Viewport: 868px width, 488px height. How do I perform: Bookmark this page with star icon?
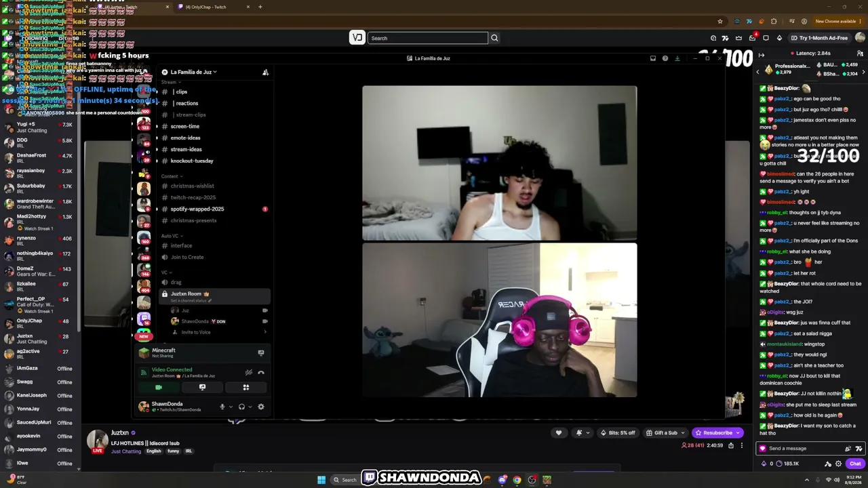[x=720, y=21]
